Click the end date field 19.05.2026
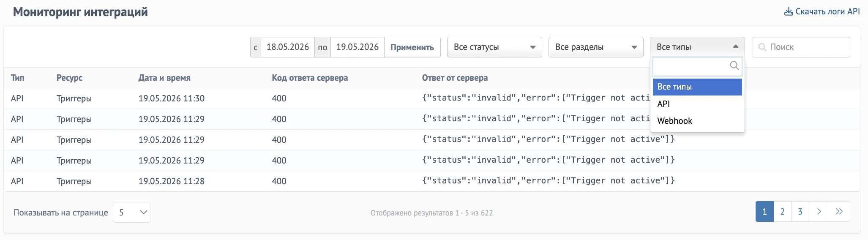Screen dimensions: 868x240 [358, 47]
